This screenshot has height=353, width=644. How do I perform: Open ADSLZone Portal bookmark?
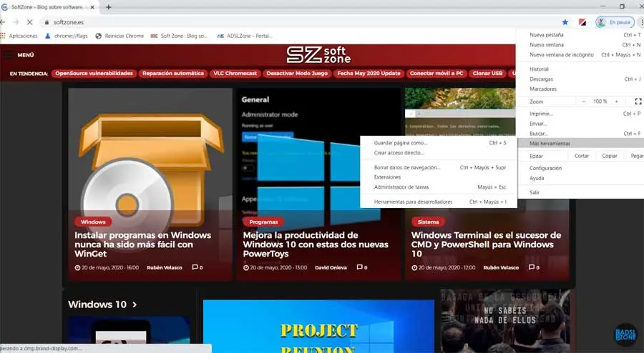245,36
